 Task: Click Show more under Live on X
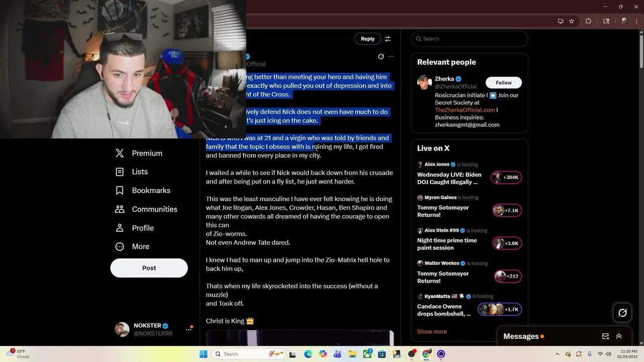432,331
